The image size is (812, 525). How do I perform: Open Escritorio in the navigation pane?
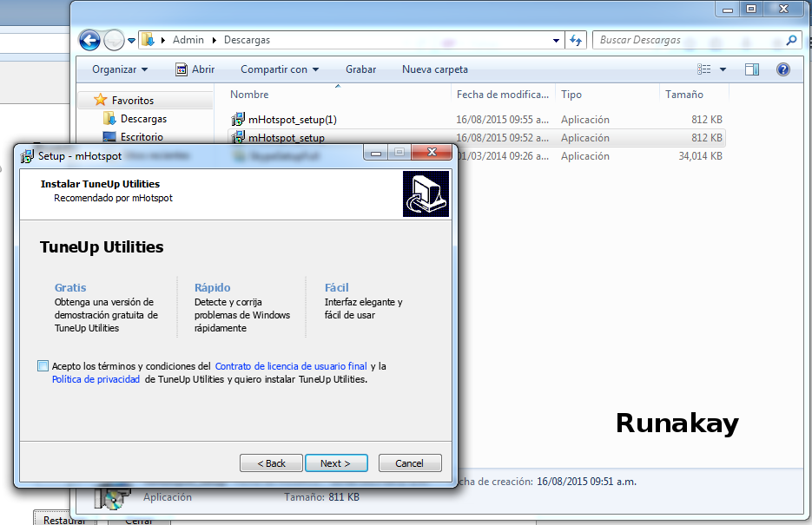(x=142, y=137)
